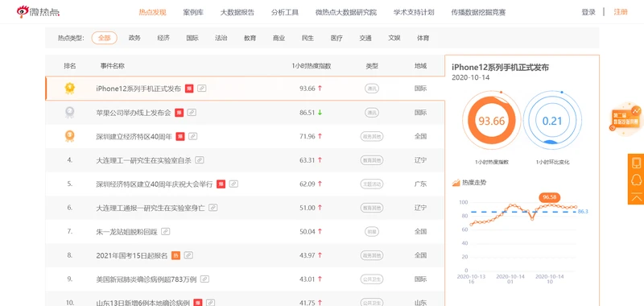
Task: Click red 爆 badge on iPhone12 row
Action: [x=189, y=89]
